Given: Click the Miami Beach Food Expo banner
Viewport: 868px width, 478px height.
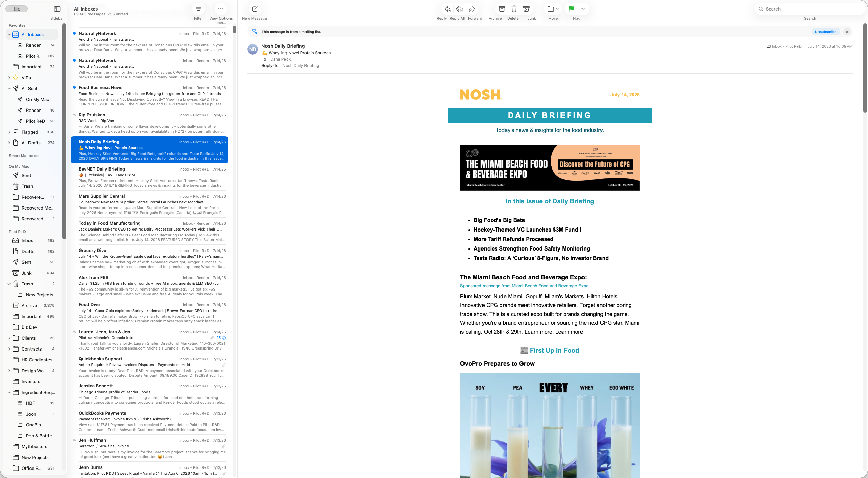Looking at the screenshot, I should click(550, 168).
